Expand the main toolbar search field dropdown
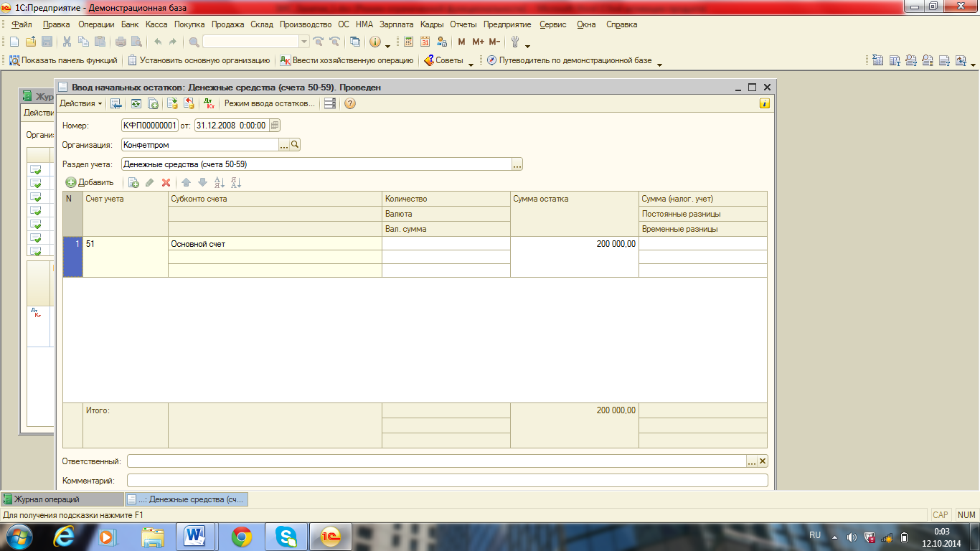Viewport: 980px width, 551px height. pos(304,42)
